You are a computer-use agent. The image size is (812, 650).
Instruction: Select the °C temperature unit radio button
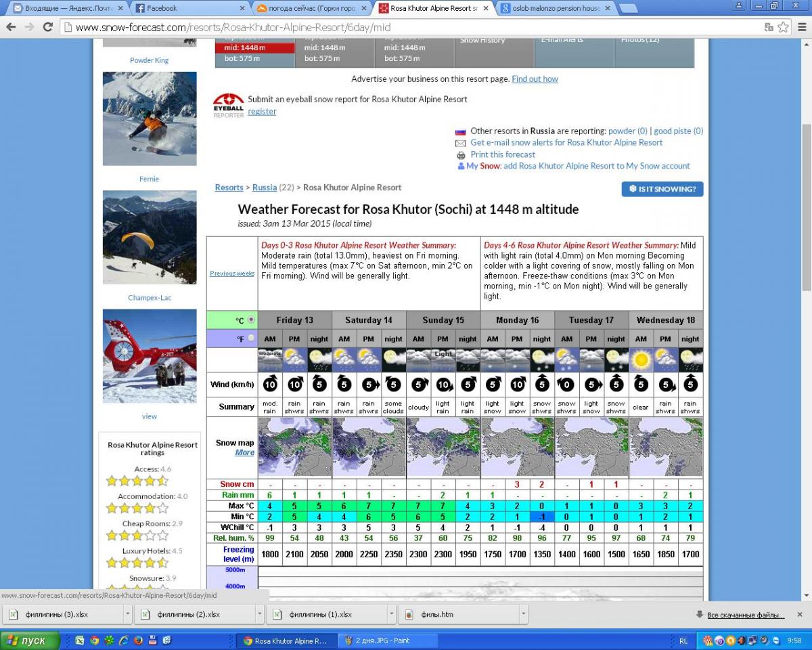click(251, 320)
